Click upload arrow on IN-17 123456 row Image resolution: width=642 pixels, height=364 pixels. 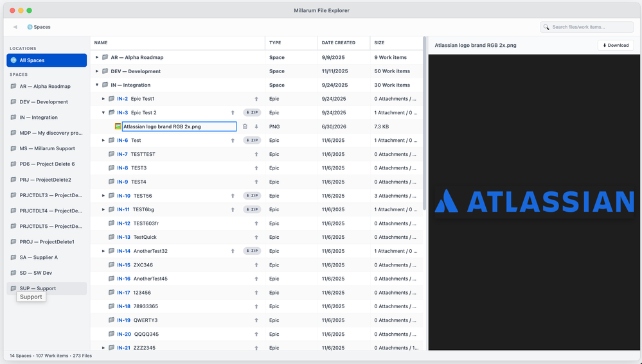point(256,293)
